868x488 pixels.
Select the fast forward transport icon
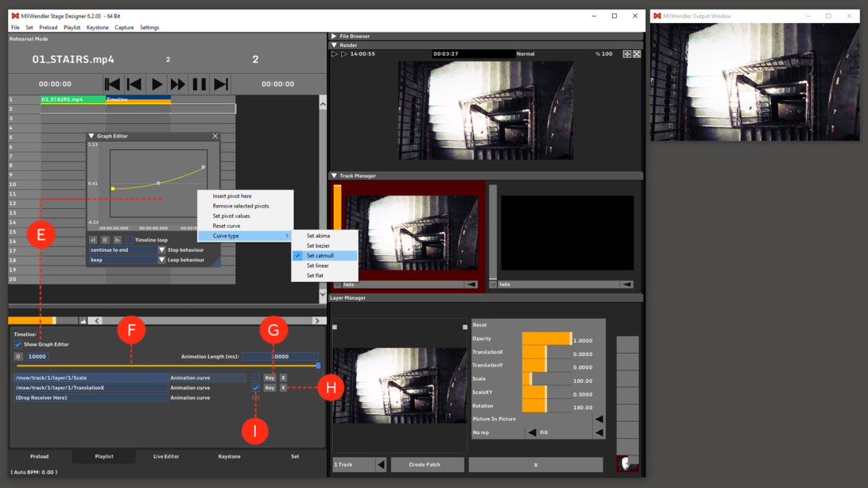[178, 83]
